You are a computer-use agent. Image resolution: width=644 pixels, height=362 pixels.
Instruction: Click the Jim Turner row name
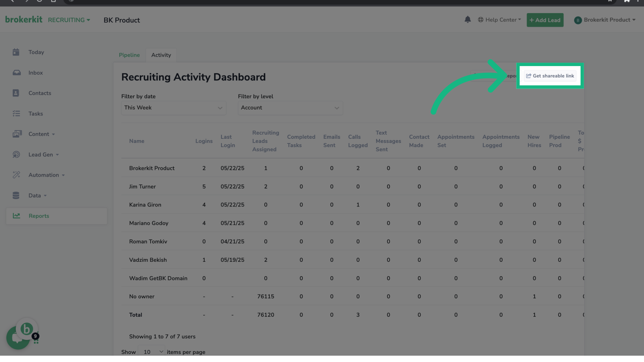point(142,187)
